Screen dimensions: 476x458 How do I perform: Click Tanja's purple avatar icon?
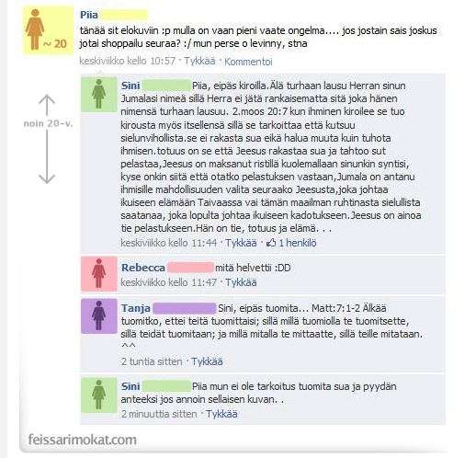tap(99, 316)
